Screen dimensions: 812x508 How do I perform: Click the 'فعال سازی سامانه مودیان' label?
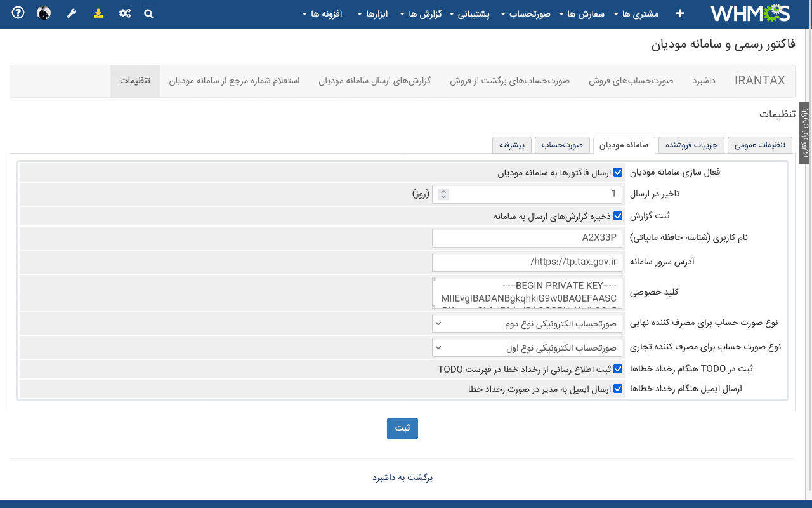tap(675, 172)
